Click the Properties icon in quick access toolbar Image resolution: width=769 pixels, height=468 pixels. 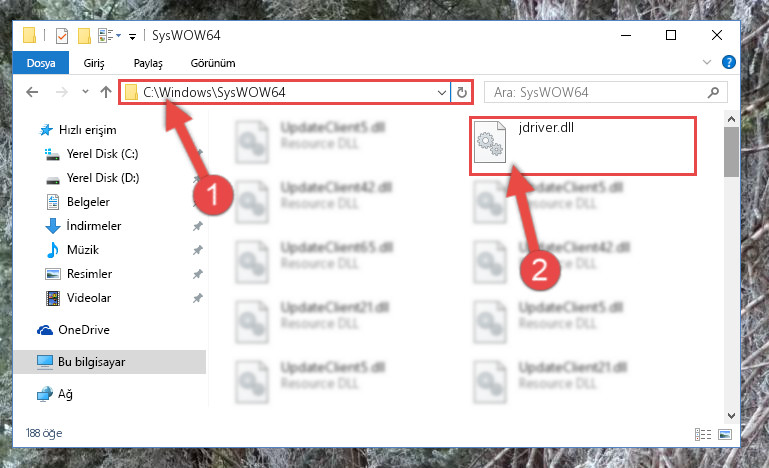tap(62, 36)
